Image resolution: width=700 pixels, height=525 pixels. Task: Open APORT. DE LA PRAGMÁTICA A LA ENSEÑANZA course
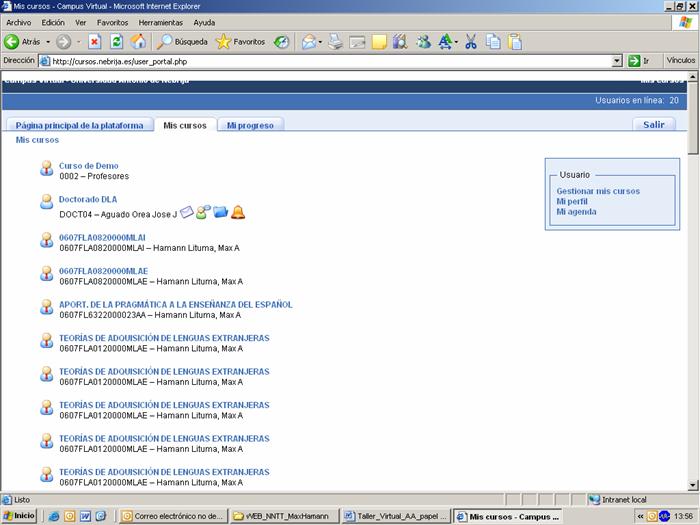(x=175, y=304)
